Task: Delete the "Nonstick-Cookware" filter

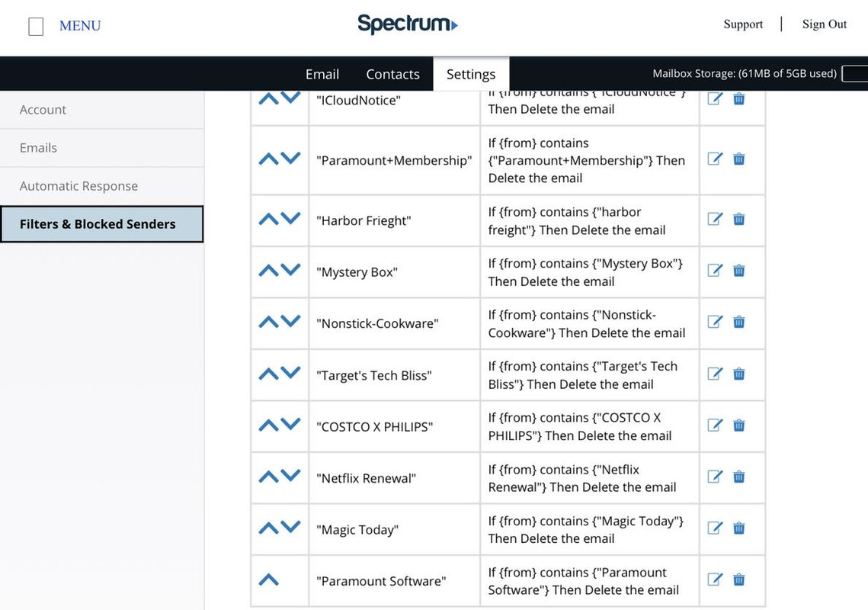Action: click(739, 322)
